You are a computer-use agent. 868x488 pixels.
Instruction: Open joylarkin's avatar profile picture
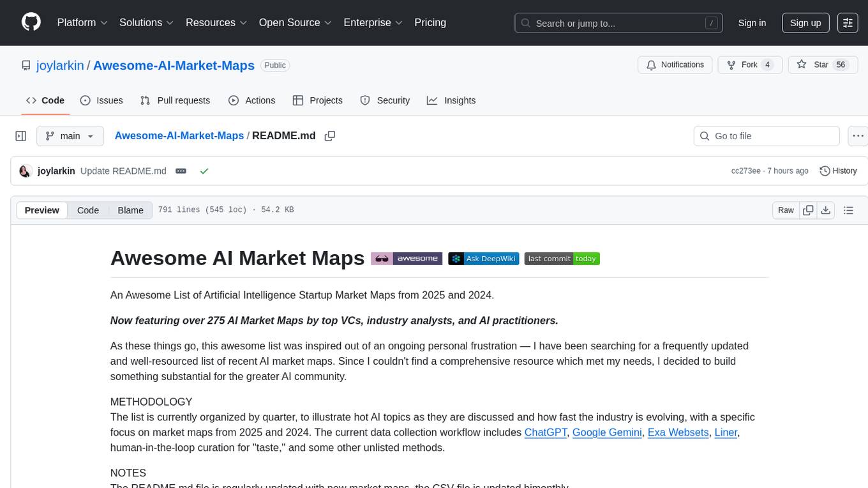coord(26,171)
